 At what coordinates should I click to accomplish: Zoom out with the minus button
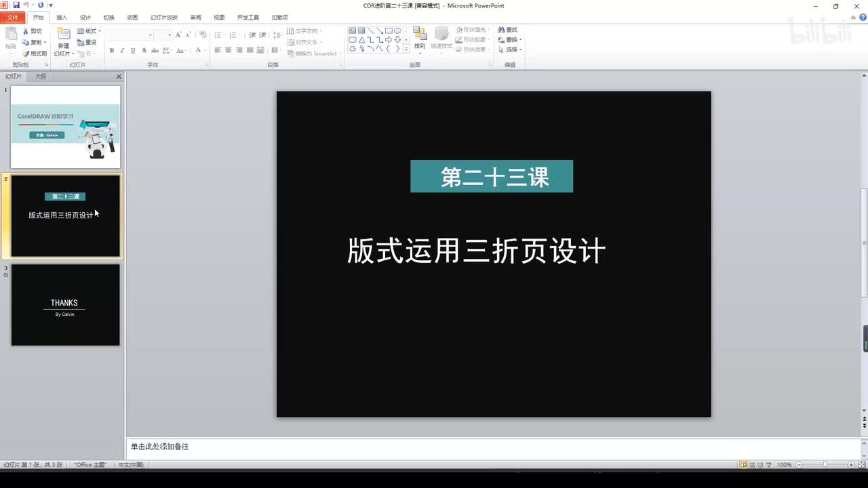[799, 465]
